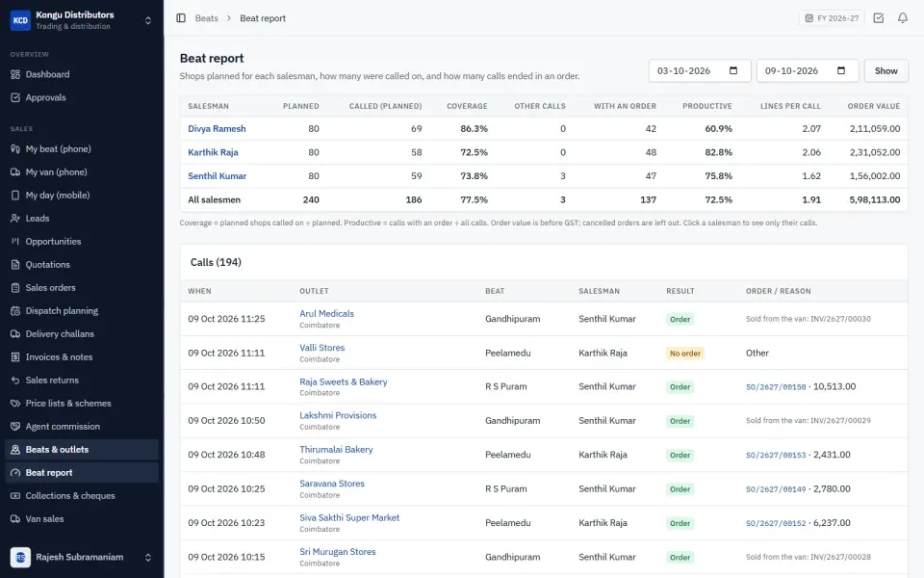This screenshot has height=578, width=924.
Task: Open calendar picker of start date 03-10-2026
Action: (733, 70)
